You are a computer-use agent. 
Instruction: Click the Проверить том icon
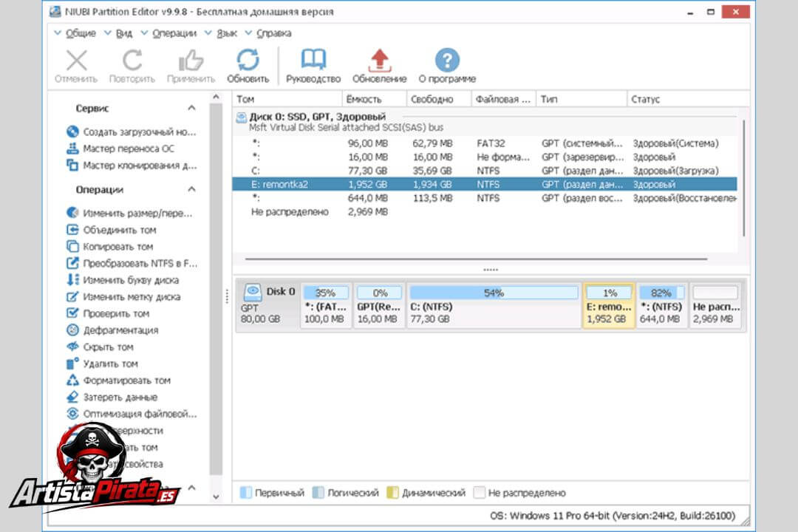pos(72,313)
